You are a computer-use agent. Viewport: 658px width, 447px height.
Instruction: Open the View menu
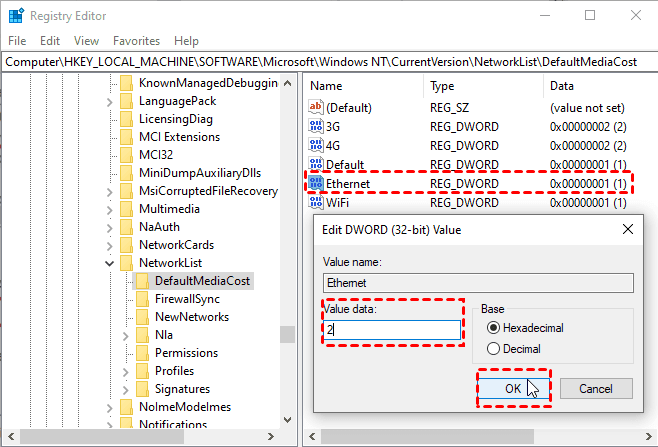click(x=86, y=41)
